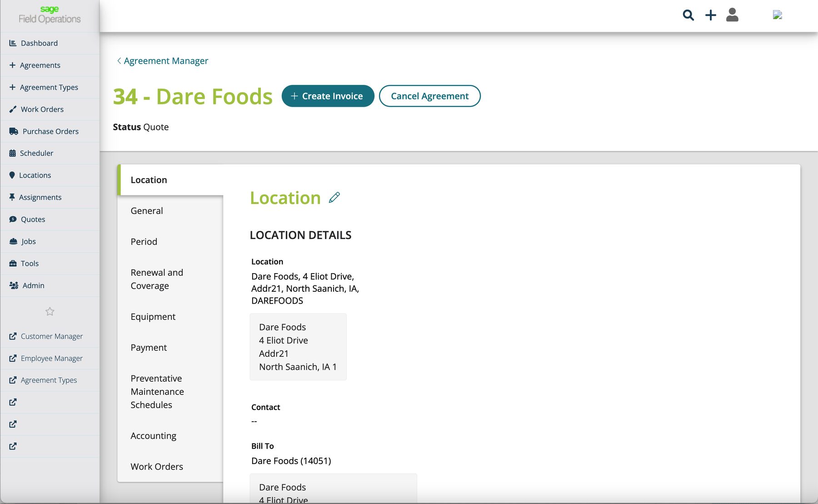
Task: Switch to the General tab
Action: coord(170,211)
